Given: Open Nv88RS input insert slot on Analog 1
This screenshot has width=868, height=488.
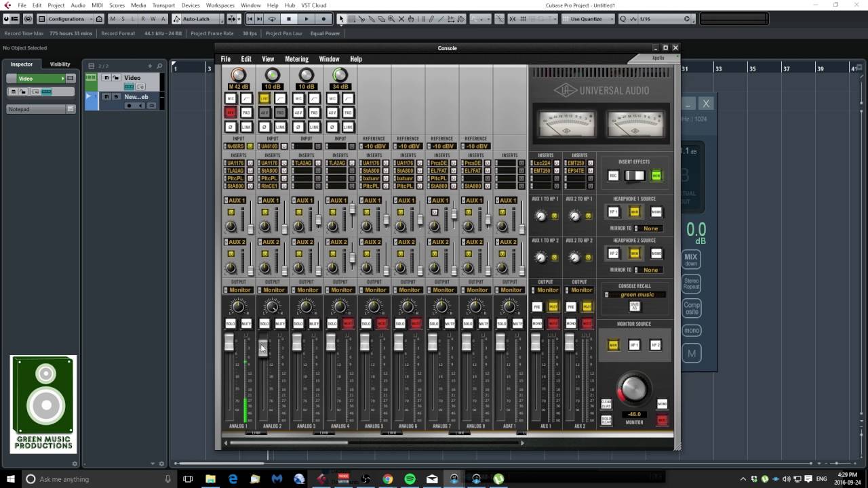Looking at the screenshot, I should click(x=235, y=146).
